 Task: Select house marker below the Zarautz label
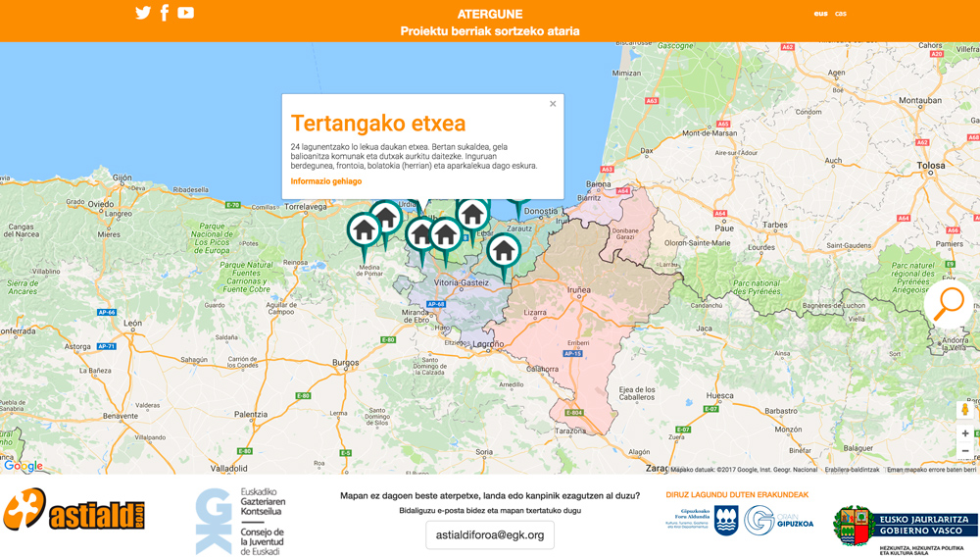click(504, 253)
